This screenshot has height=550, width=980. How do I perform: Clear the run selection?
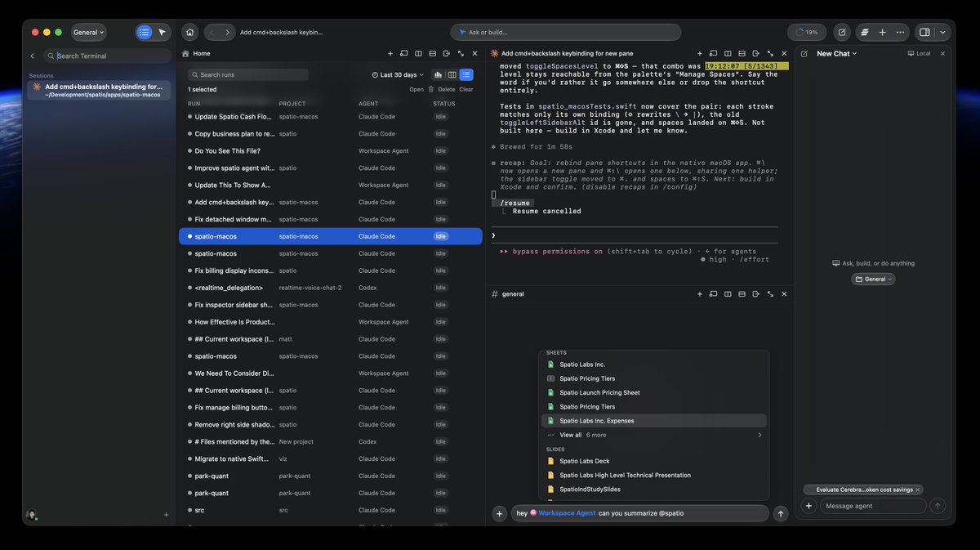point(466,90)
